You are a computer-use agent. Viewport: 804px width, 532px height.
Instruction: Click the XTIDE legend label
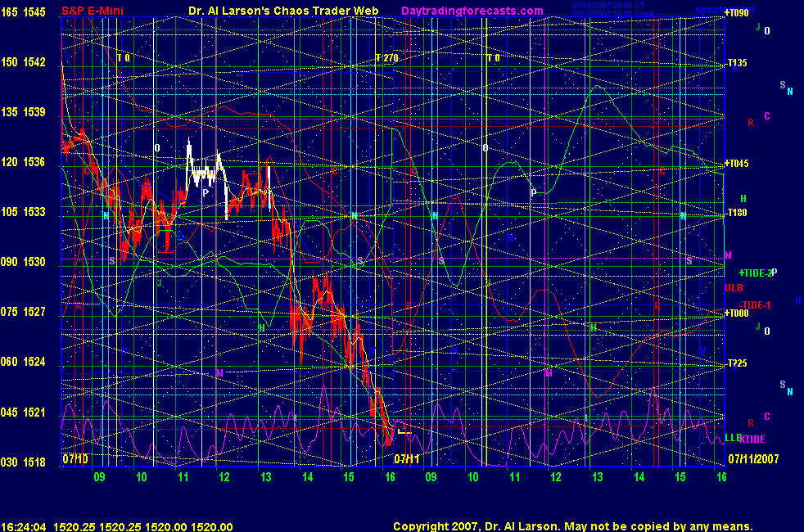click(752, 440)
